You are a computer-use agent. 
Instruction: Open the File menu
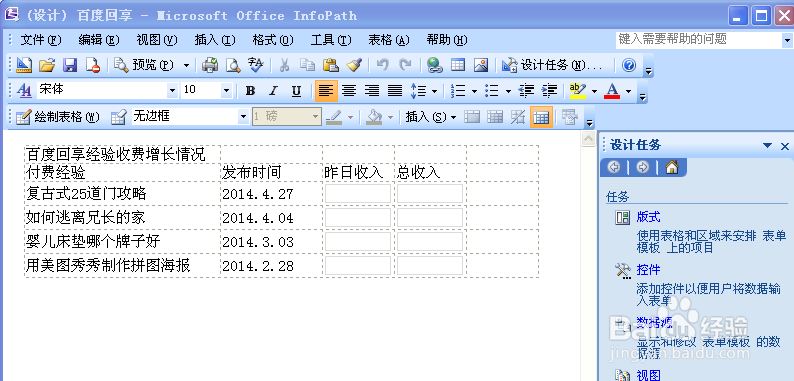point(41,40)
